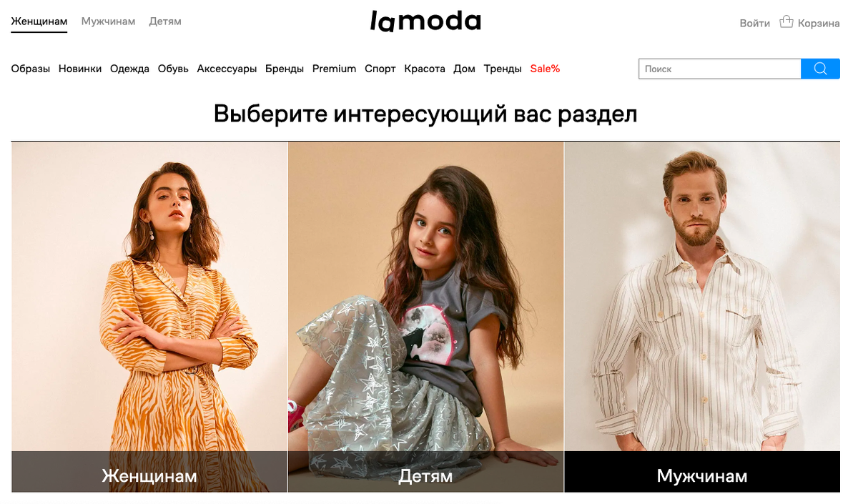Viewport: 858px width, 504px height.
Task: Open the Образы menu item
Action: point(31,69)
